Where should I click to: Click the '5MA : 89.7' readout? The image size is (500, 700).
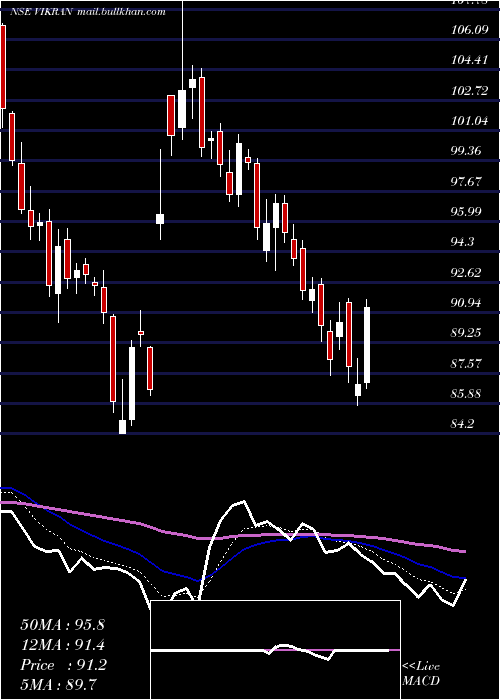pyautogui.click(x=59, y=684)
